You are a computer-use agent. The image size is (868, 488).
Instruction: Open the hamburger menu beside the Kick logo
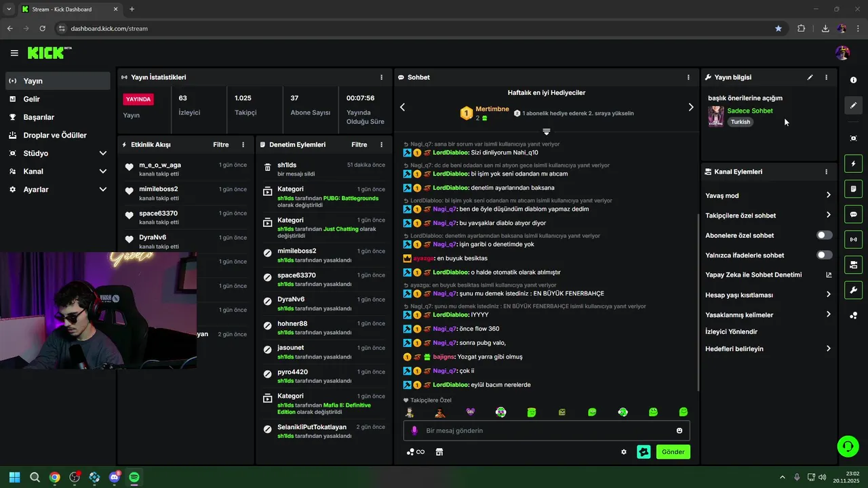(14, 53)
